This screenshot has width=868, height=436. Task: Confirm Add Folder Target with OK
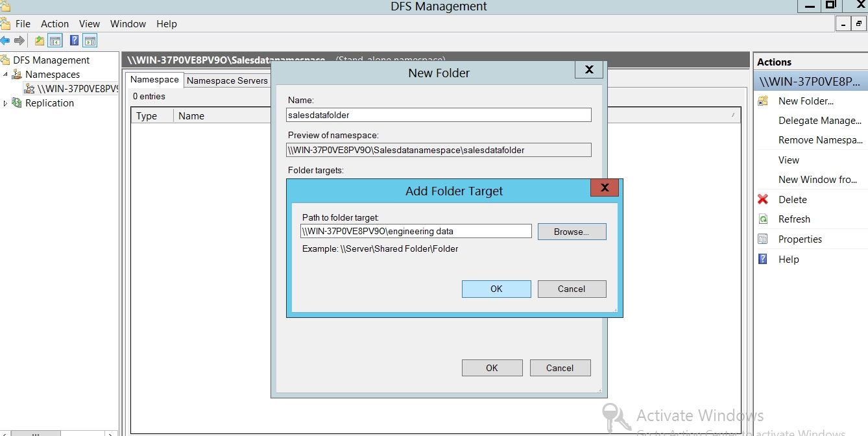[x=496, y=289]
